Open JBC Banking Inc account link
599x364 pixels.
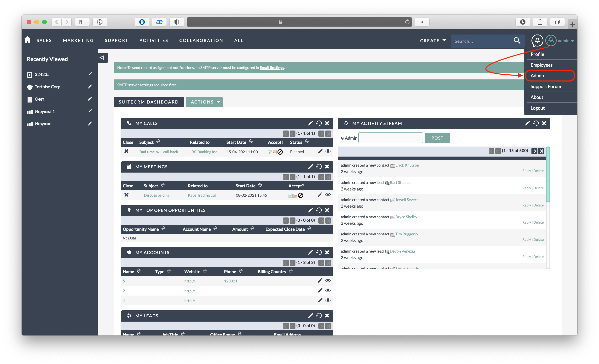coord(203,152)
